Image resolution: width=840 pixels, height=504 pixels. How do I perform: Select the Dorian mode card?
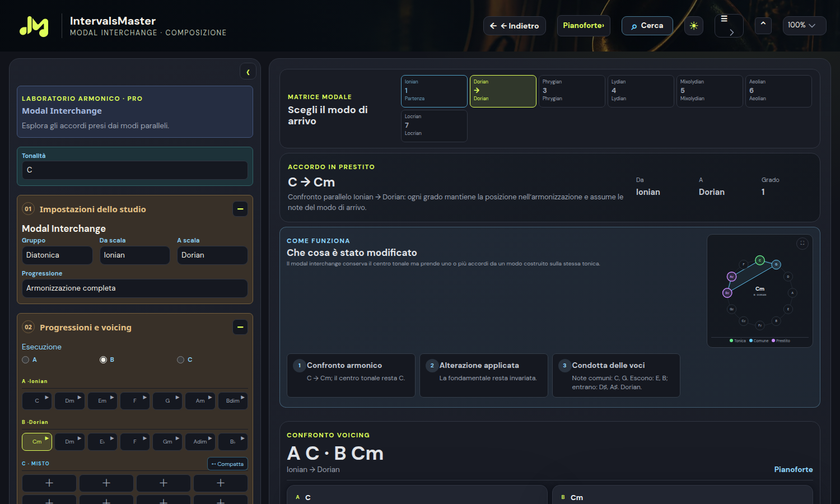pos(503,91)
